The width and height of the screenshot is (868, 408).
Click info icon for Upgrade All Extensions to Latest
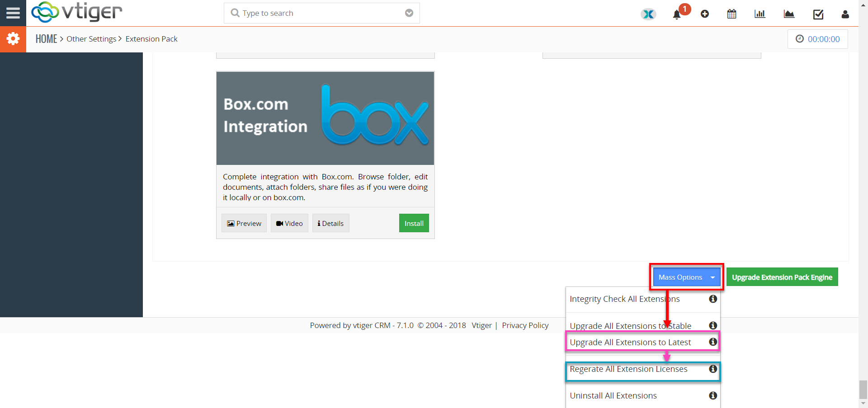(713, 342)
